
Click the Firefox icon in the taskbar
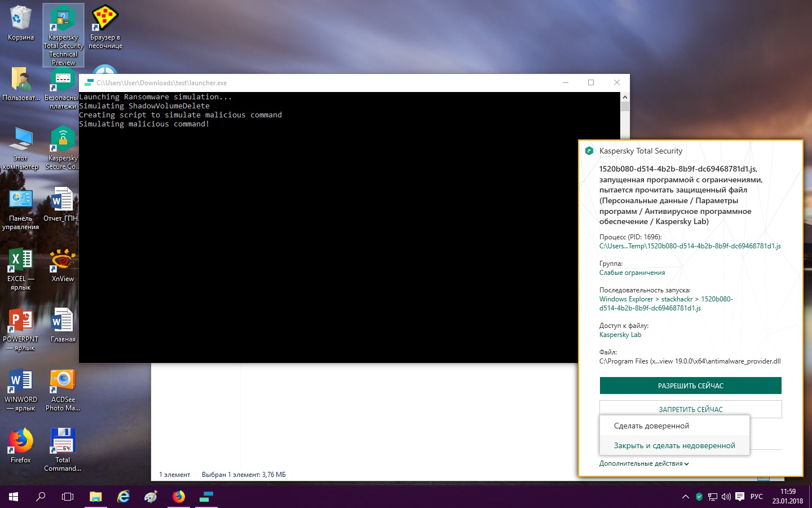click(x=179, y=497)
